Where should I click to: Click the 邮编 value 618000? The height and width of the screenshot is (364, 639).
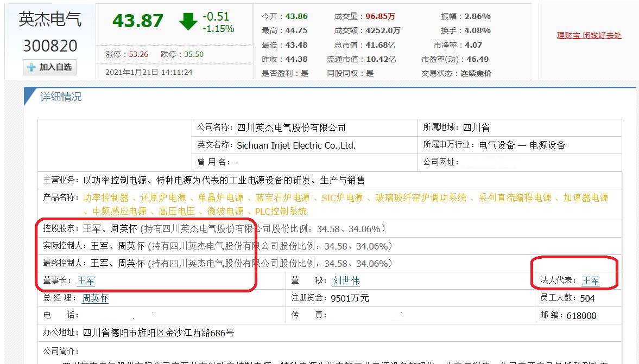coord(581,316)
